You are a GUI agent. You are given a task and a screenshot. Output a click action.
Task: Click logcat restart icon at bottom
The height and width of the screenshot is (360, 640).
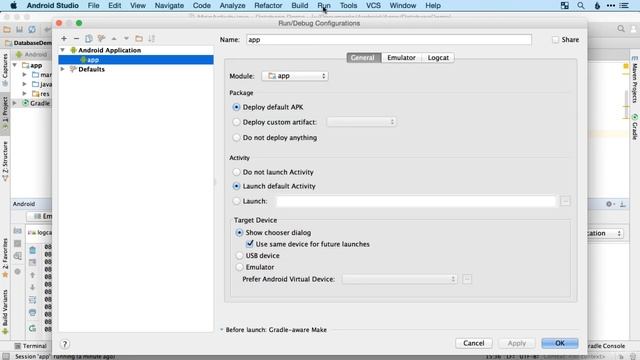click(x=33, y=328)
